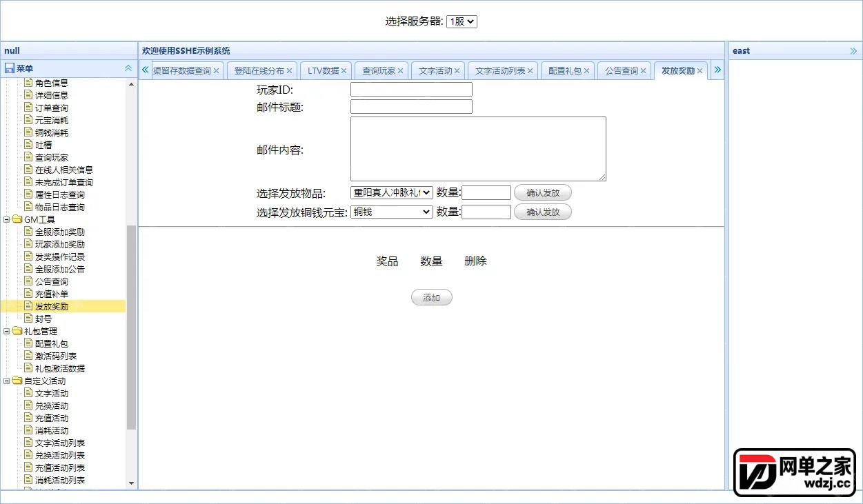Open 充值活动列表 in the menu tree
This screenshot has width=863, height=504.
tap(60, 467)
